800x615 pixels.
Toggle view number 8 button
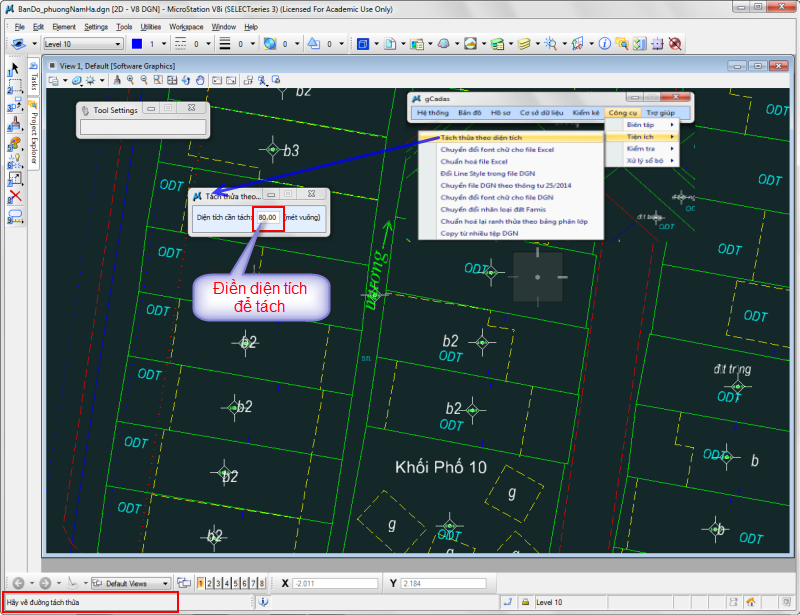262,583
